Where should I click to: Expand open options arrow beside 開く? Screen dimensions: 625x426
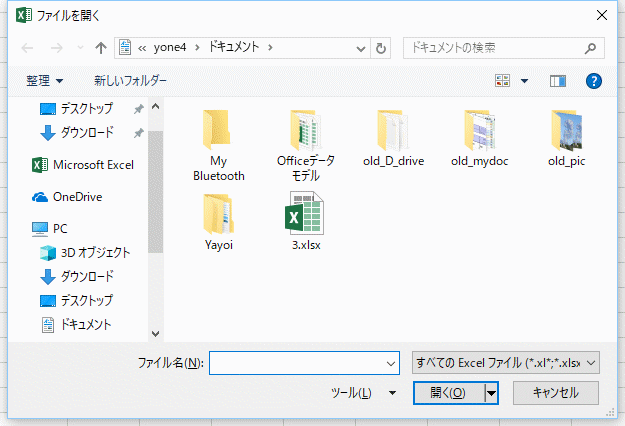[x=491, y=393]
